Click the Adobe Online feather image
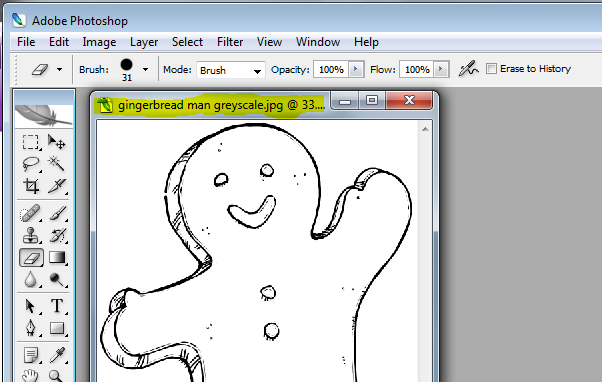This screenshot has height=382, width=602. coord(44,115)
